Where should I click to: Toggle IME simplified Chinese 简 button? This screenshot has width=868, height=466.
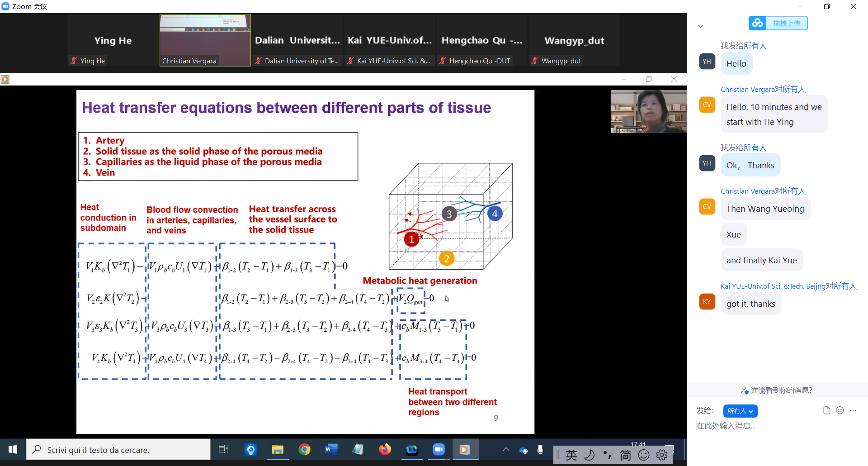(625, 455)
